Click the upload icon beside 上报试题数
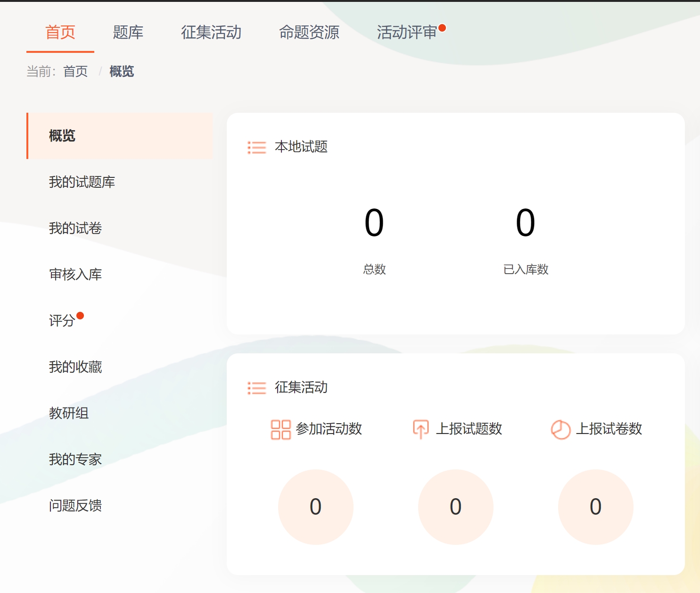Image resolution: width=700 pixels, height=593 pixels. tap(420, 429)
